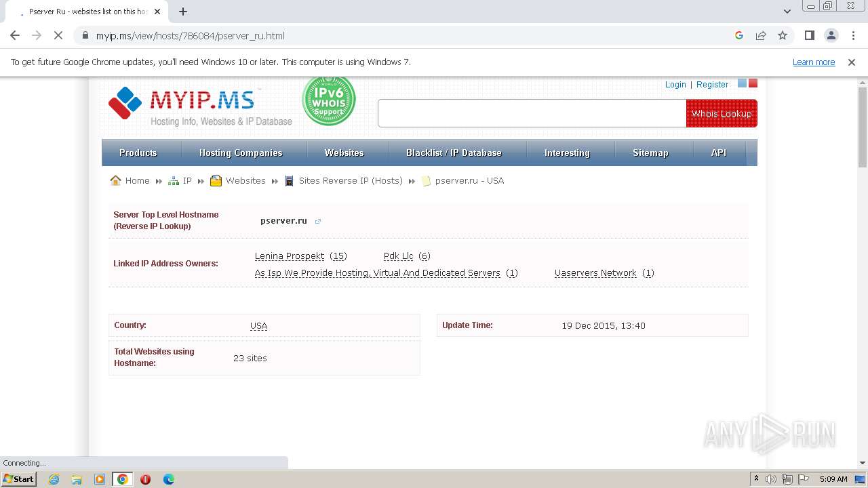The width and height of the screenshot is (868, 488).
Task: Expand the tab search dropdown
Action: pyautogui.click(x=787, y=12)
